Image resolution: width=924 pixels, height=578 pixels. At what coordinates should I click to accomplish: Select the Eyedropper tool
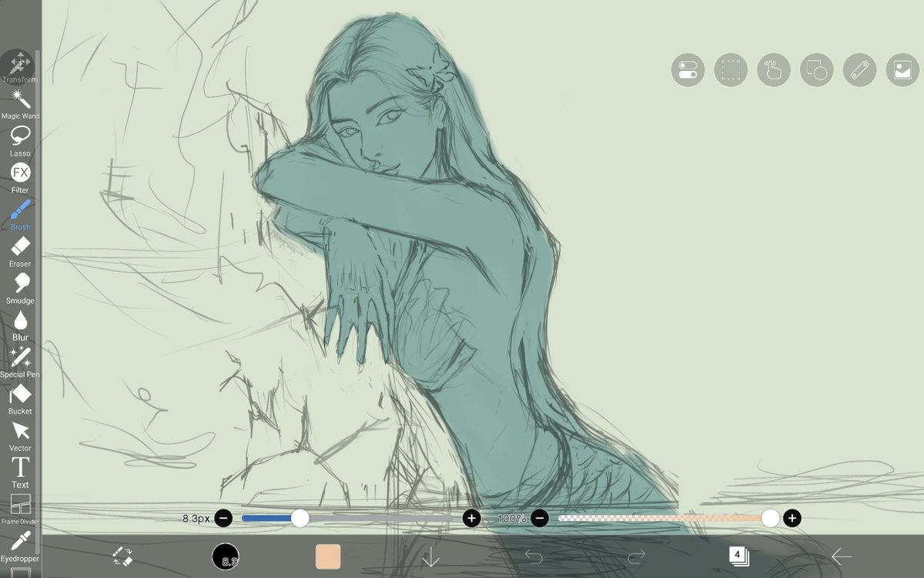20,546
